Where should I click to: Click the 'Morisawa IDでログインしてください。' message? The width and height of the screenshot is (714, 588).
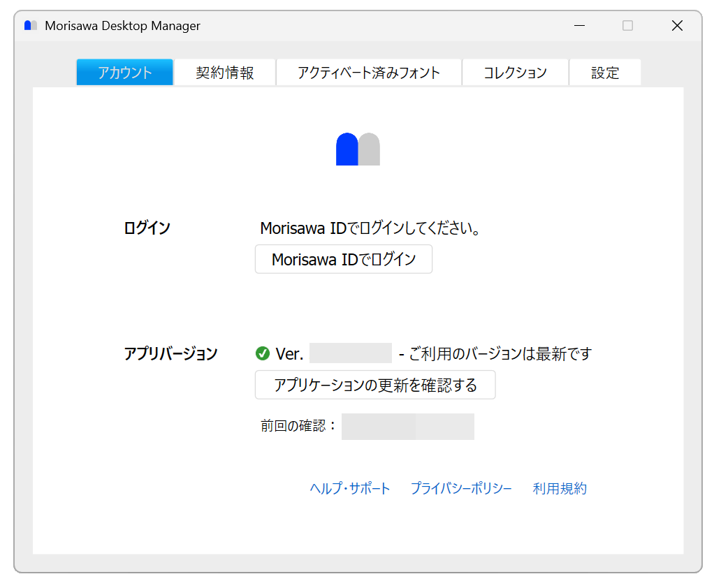point(370,228)
